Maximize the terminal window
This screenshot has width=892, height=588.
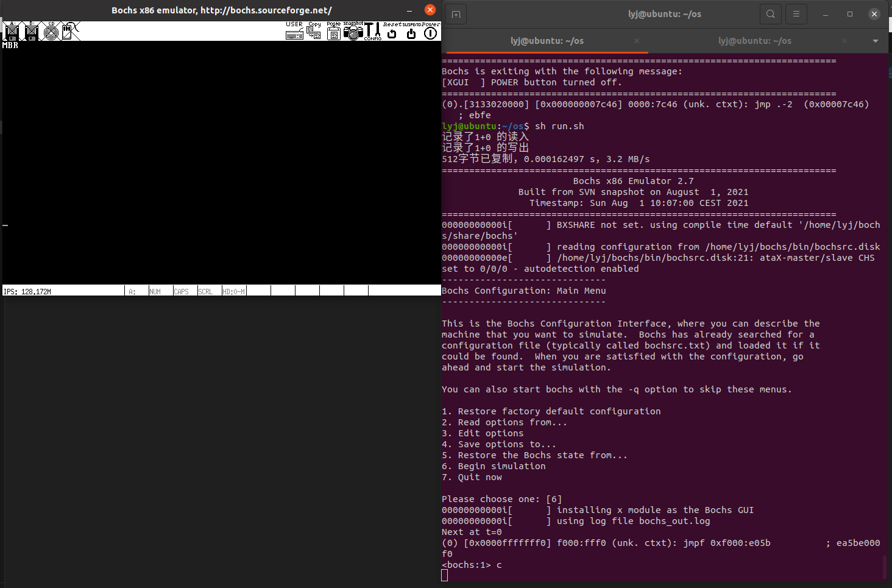click(x=850, y=14)
